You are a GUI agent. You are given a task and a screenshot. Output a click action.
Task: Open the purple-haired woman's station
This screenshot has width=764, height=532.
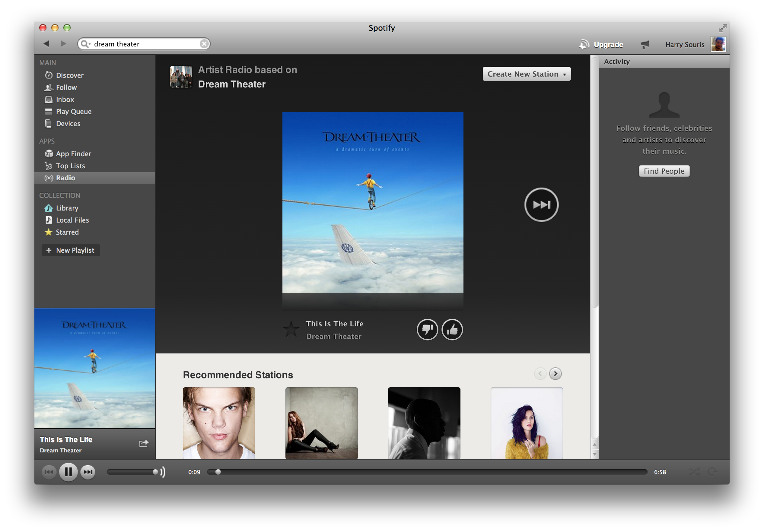point(527,423)
